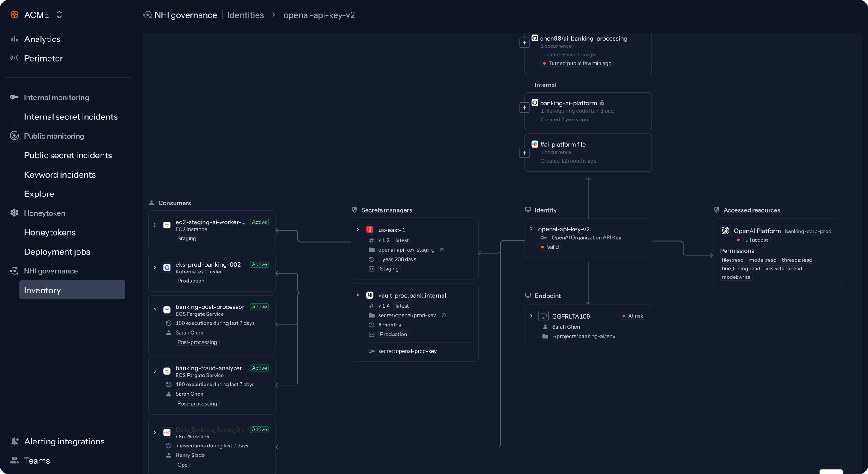
Task: Click the Internal monitoring key icon
Action: click(15, 97)
